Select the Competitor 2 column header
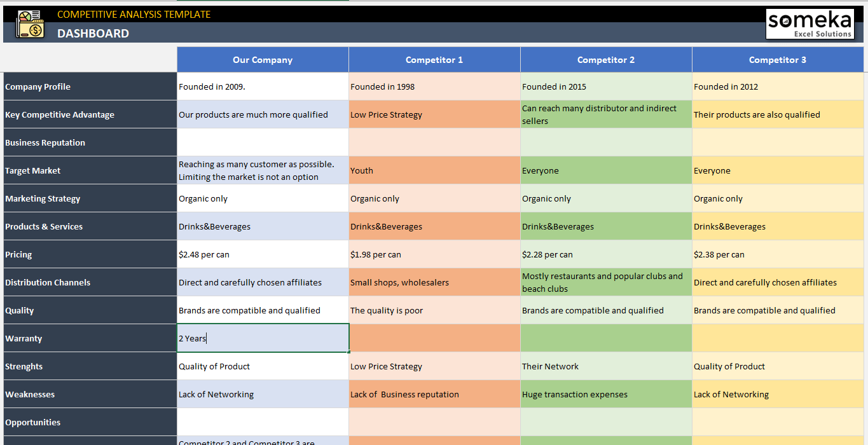Image resolution: width=868 pixels, height=445 pixels. point(606,59)
